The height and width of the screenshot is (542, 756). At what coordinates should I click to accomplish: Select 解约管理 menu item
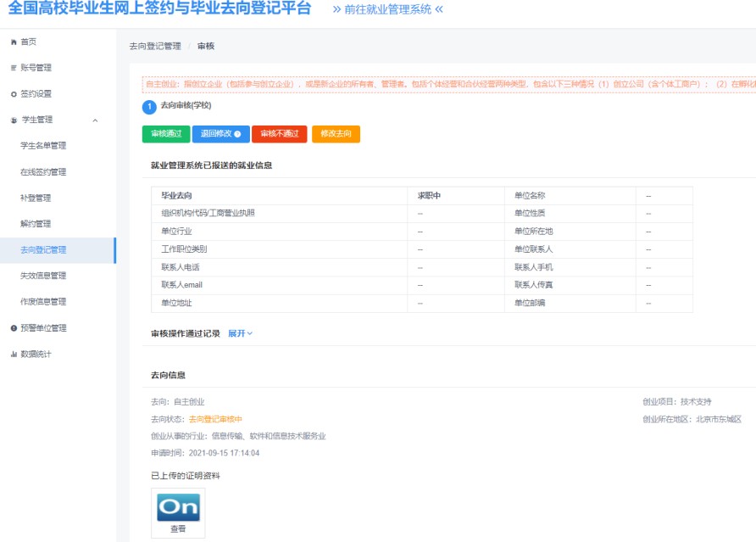(x=36, y=224)
